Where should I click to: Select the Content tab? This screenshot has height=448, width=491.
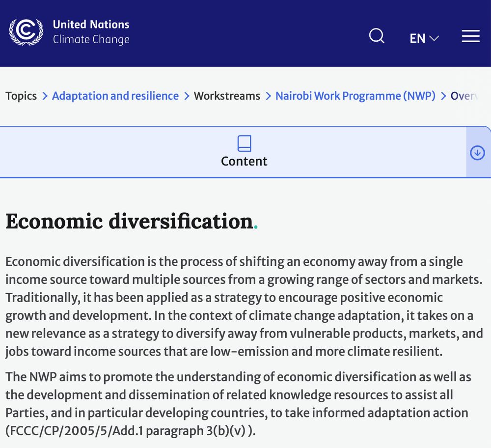[x=233, y=152]
